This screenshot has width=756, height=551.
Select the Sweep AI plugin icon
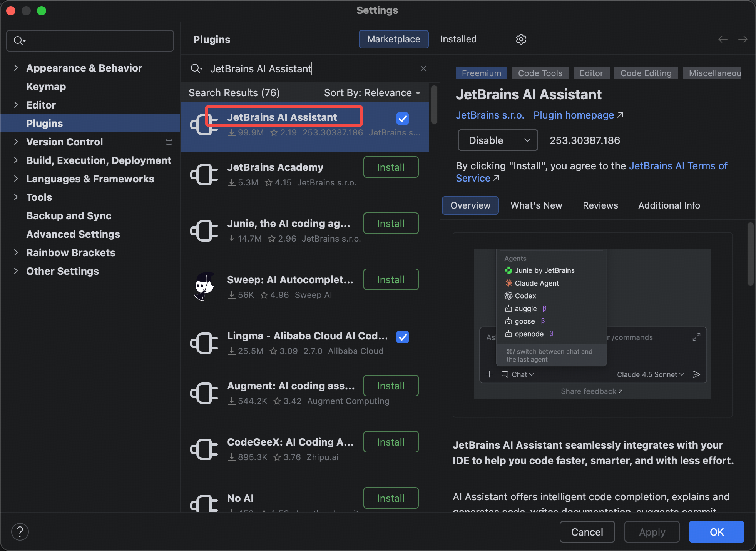[204, 286]
